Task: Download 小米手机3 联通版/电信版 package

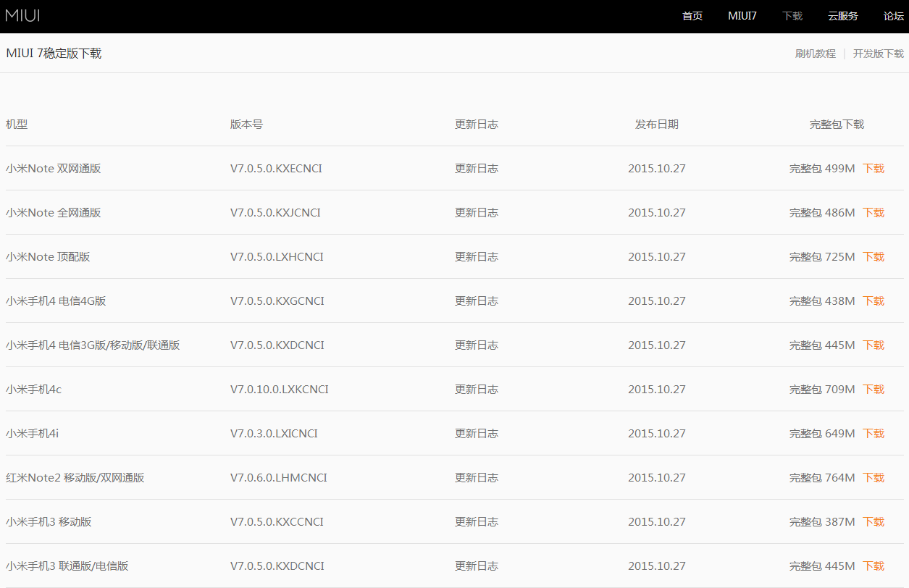Action: pyautogui.click(x=874, y=566)
